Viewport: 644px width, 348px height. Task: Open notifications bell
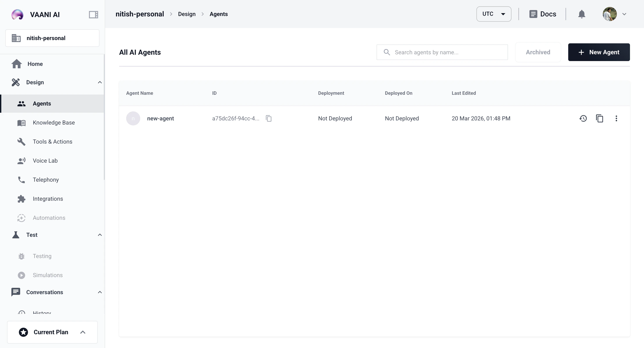pyautogui.click(x=582, y=14)
